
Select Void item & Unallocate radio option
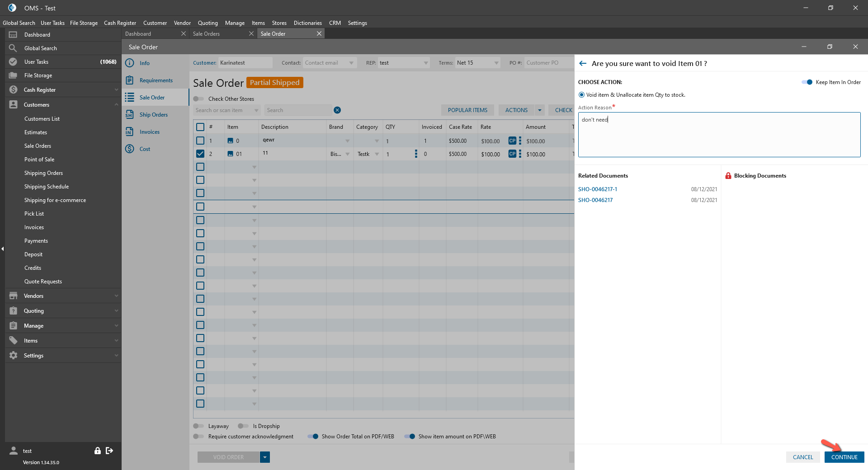581,95
